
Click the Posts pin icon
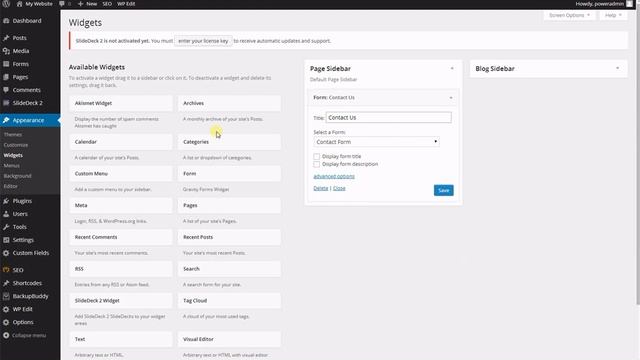point(6,38)
